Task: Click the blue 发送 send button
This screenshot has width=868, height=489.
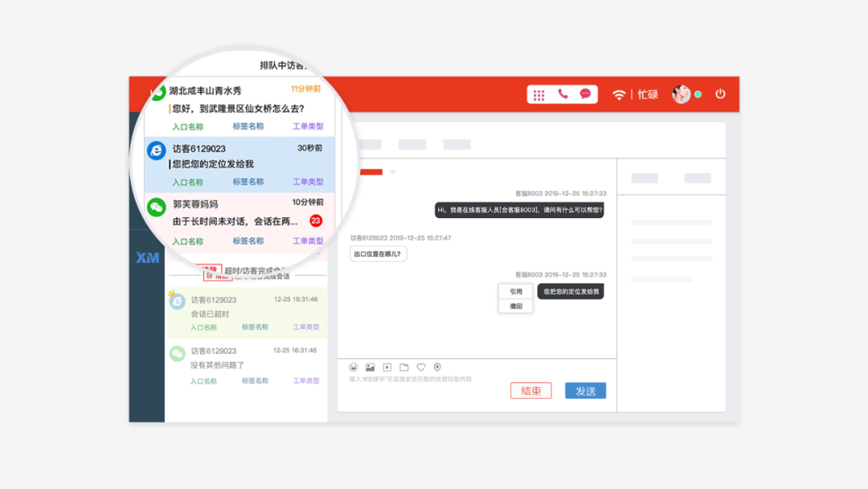Action: 585,391
